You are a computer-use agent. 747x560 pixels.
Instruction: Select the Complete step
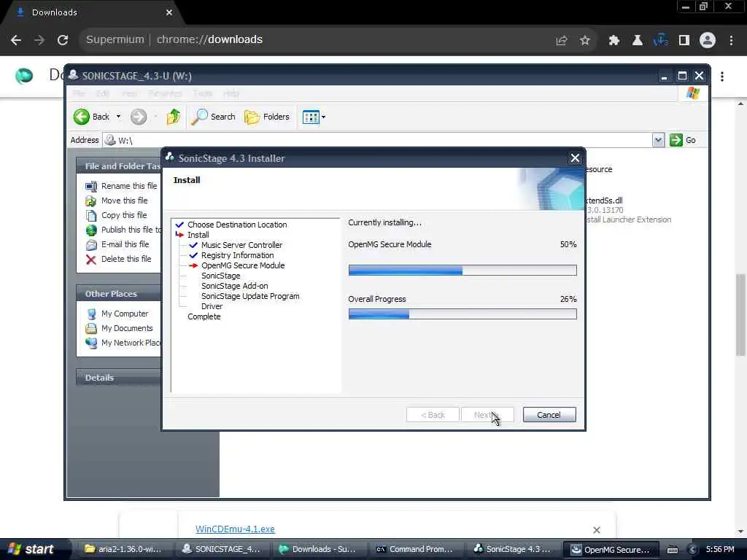[x=204, y=316]
